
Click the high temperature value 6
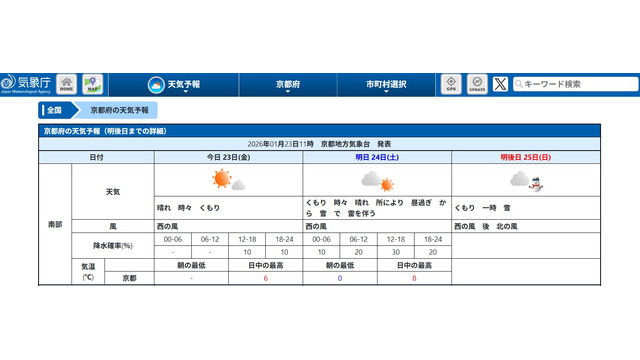[265, 278]
